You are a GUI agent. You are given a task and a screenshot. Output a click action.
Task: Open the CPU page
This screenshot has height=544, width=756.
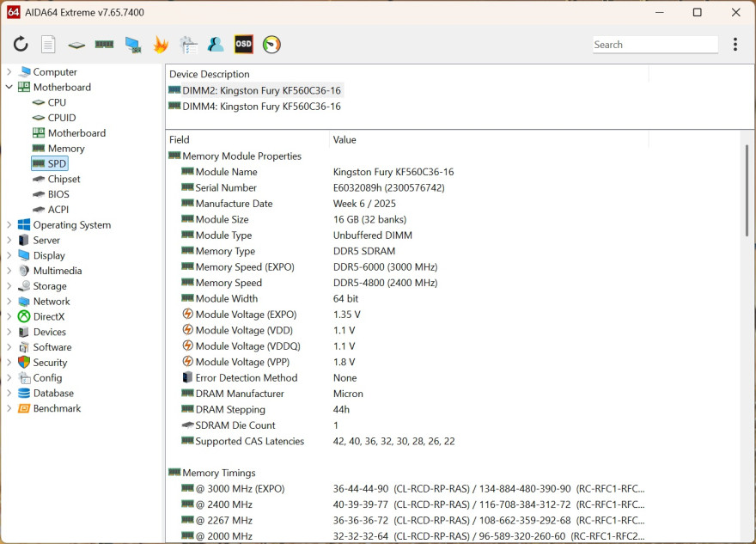pos(49,102)
